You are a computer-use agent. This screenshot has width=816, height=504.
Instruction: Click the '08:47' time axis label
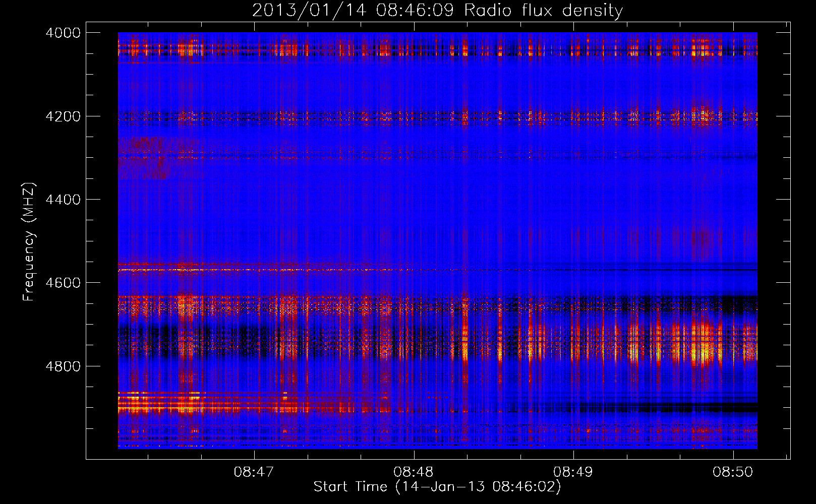click(x=254, y=472)
